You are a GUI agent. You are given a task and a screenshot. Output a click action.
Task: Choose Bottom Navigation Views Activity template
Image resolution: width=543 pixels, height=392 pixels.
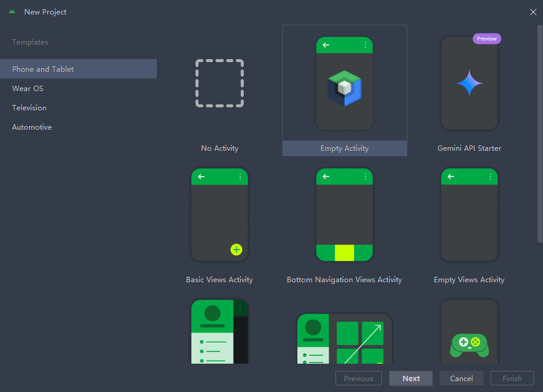click(345, 215)
